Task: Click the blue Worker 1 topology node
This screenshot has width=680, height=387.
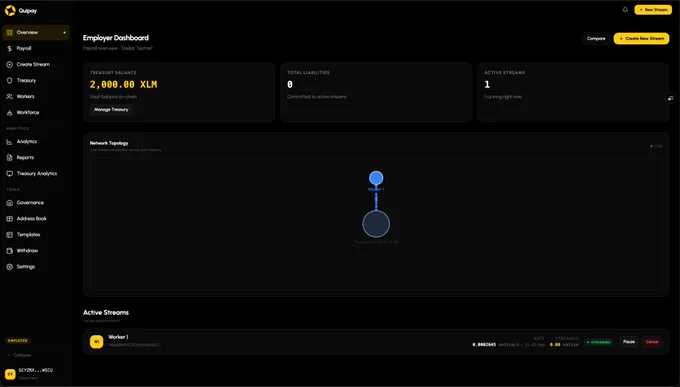Action: tap(376, 178)
